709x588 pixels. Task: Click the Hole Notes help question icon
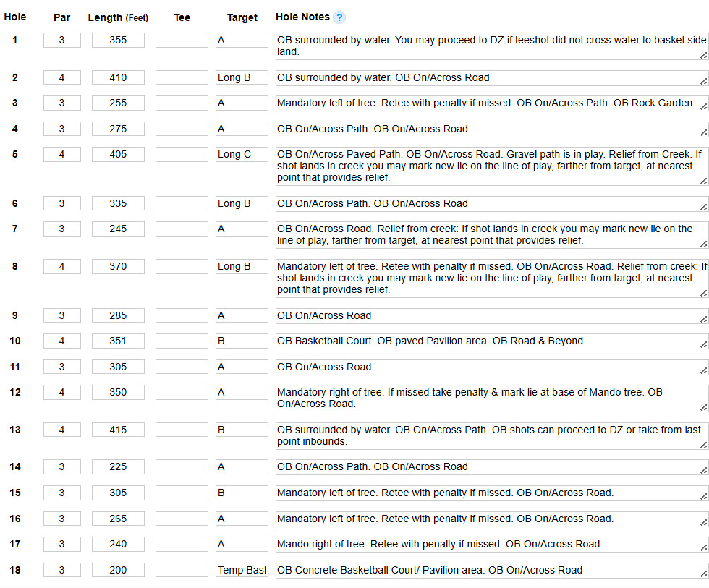(339, 17)
